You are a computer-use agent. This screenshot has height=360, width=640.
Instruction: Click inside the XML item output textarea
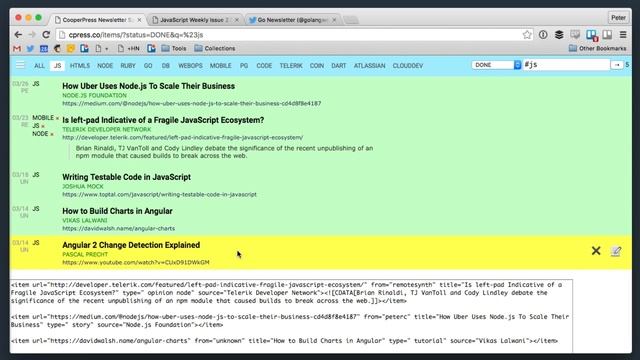pos(291,316)
